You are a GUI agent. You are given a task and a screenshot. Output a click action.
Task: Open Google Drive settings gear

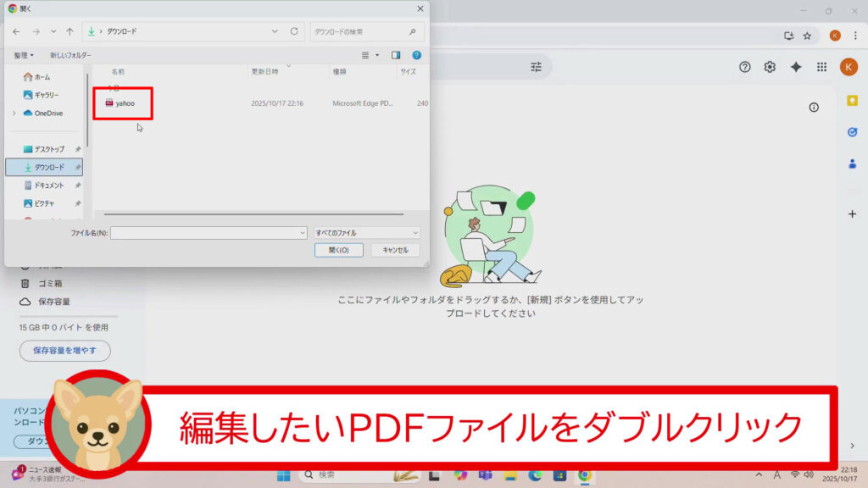[770, 67]
